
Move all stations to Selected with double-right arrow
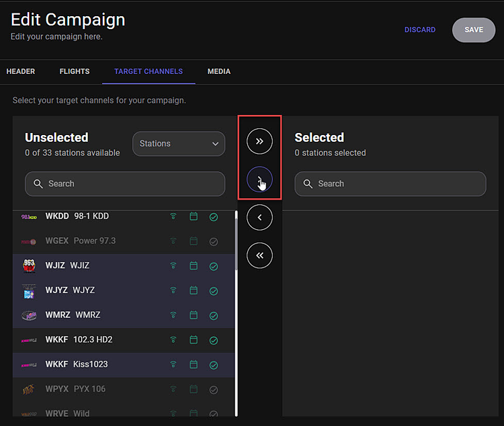click(x=259, y=141)
